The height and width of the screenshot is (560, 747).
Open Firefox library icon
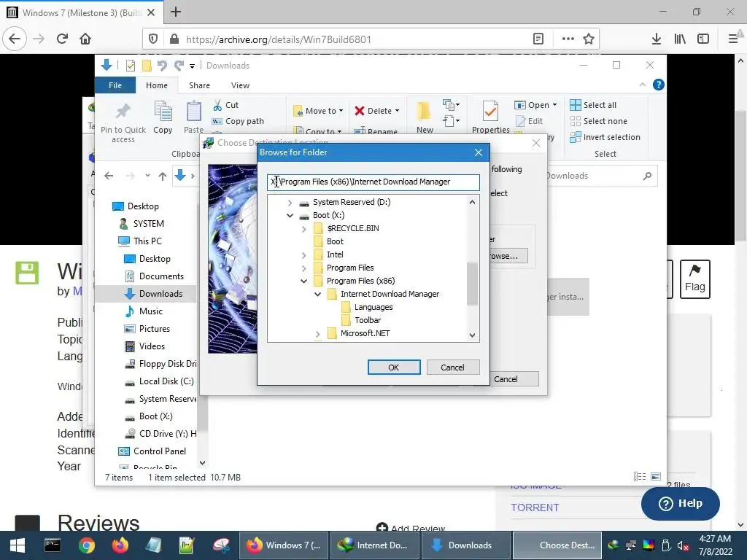pos(680,39)
